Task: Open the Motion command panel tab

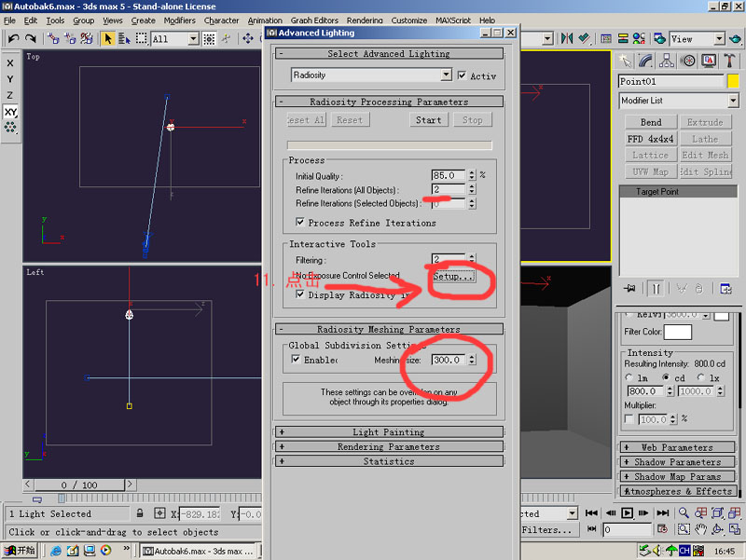Action: click(x=687, y=61)
